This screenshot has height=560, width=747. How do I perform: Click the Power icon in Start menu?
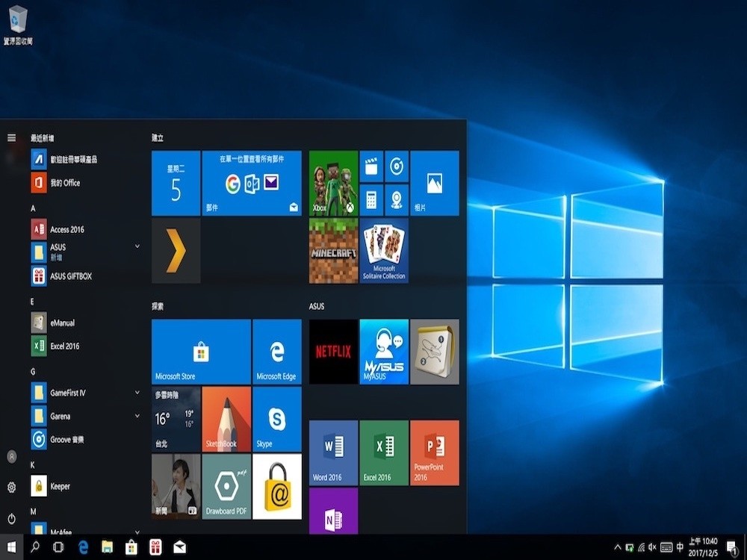click(11, 518)
